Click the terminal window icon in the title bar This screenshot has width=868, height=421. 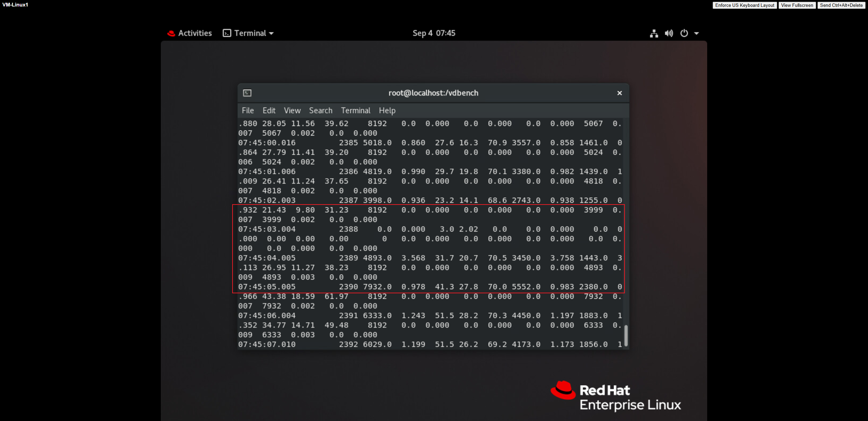(x=247, y=93)
